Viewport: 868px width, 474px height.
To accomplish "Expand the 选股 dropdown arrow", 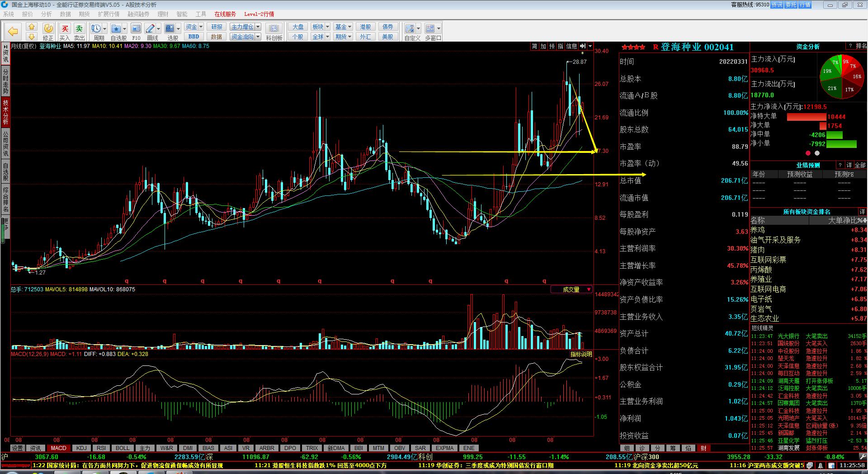I will (x=178, y=28).
